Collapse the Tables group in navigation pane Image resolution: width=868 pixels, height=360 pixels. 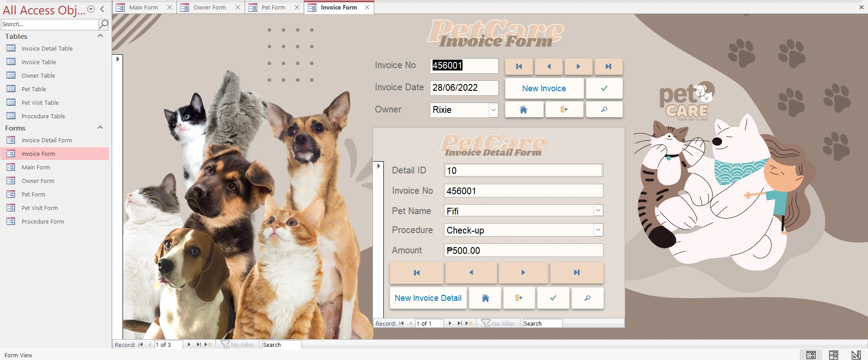click(100, 36)
